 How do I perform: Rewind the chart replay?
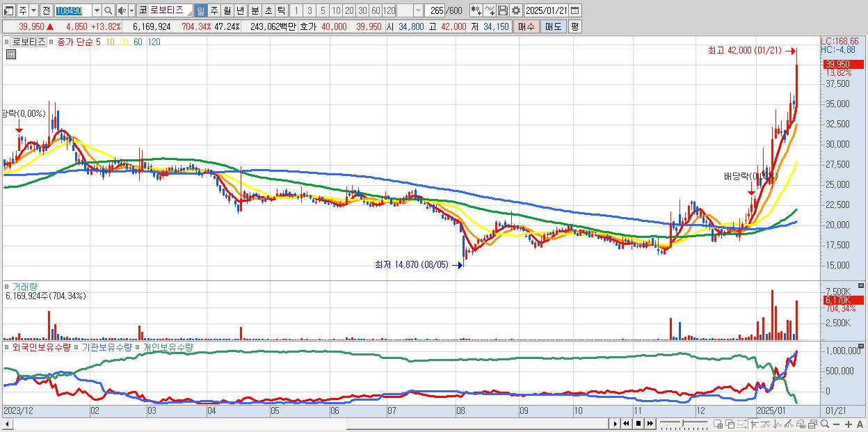626,424
